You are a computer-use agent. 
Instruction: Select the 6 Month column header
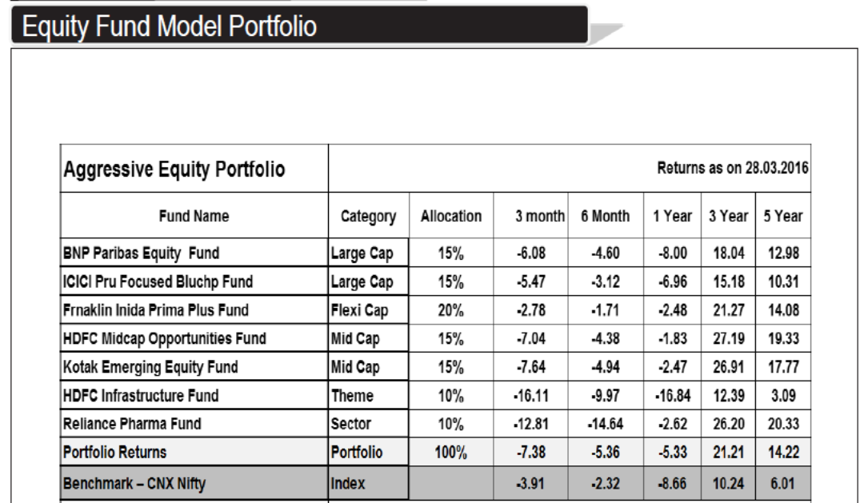coord(605,216)
